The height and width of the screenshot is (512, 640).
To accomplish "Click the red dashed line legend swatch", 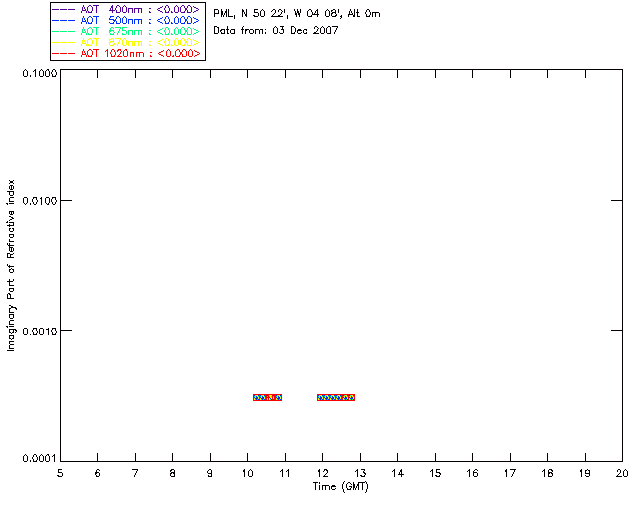I will (x=64, y=53).
